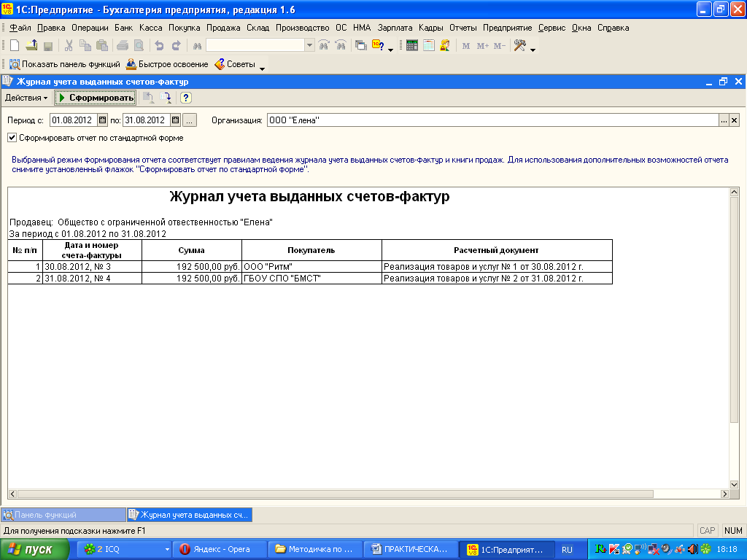This screenshot has width=747, height=560.
Task: Click the Redo arrow icon
Action: 177,46
